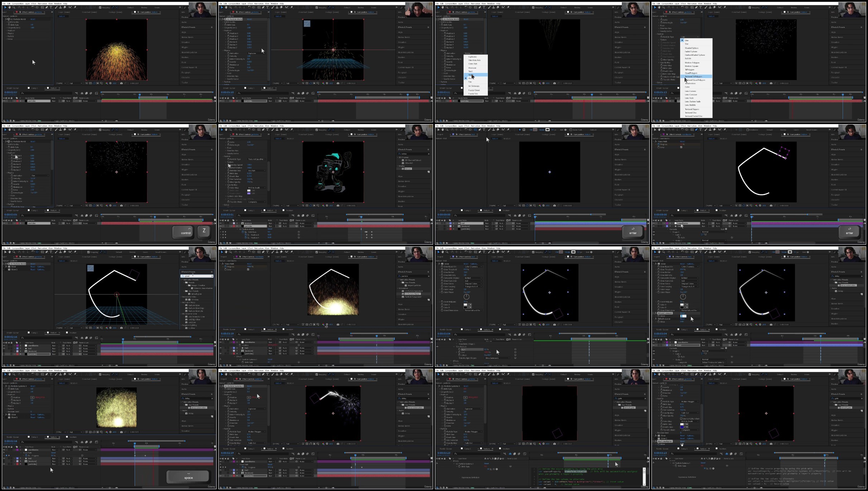Image resolution: width=868 pixels, height=491 pixels.
Task: Collapse Red Giant Warp group in glow results
Action: pos(182,303)
